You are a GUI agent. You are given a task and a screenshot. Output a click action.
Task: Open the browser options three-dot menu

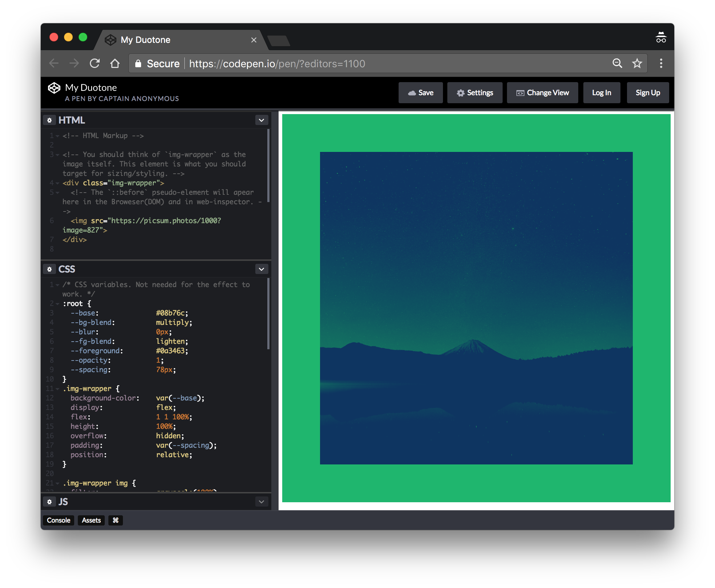[x=661, y=63]
